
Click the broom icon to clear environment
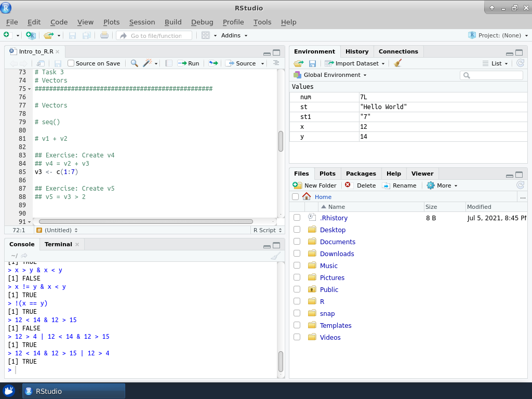398,63
